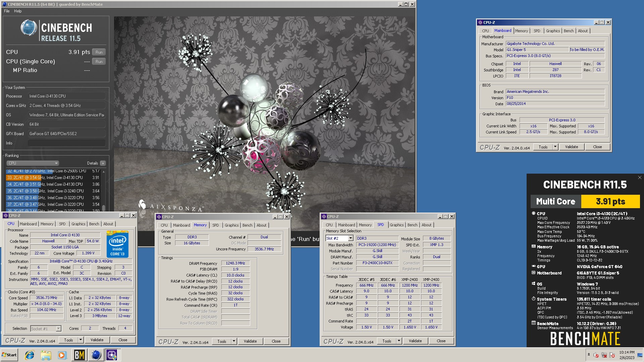Show hidden system tray icons
This screenshot has width=644, height=362.
pos(589,355)
